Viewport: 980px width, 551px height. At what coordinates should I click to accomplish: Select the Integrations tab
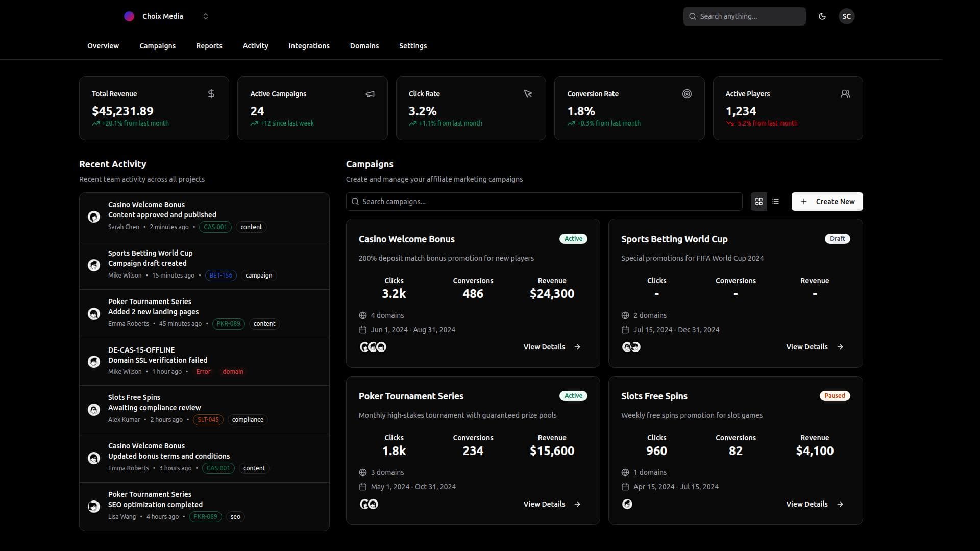[309, 46]
